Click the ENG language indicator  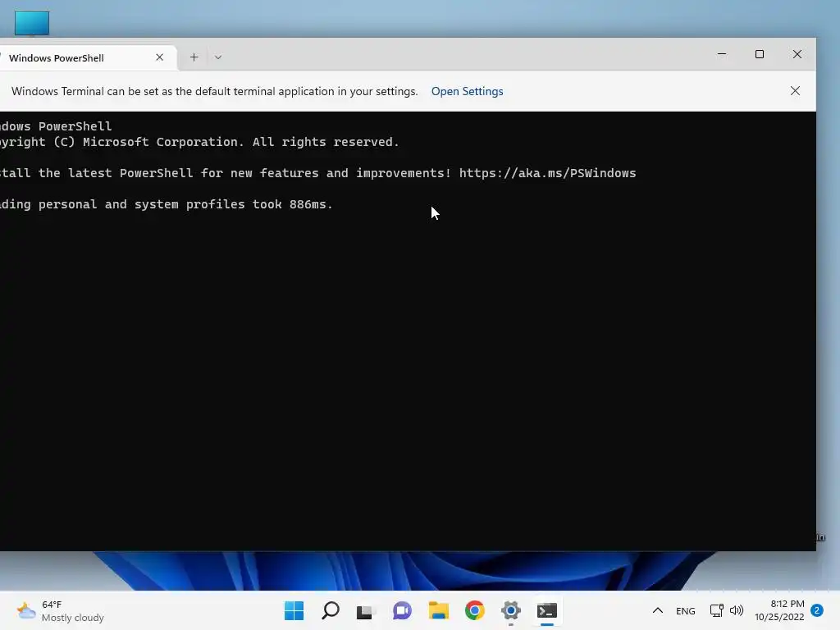[685, 611]
